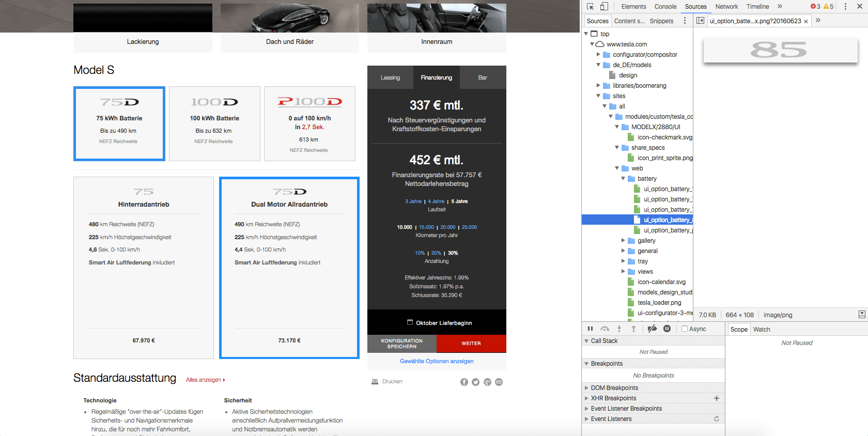Screen dimensions: 868x436
Task: Open the Leasing payment tab
Action: (x=390, y=77)
